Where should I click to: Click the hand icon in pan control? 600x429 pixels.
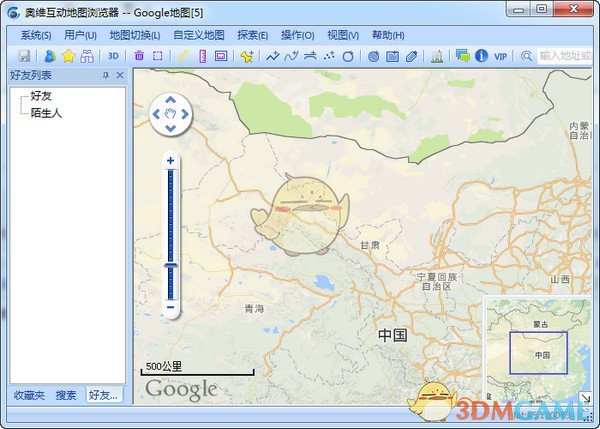(171, 114)
